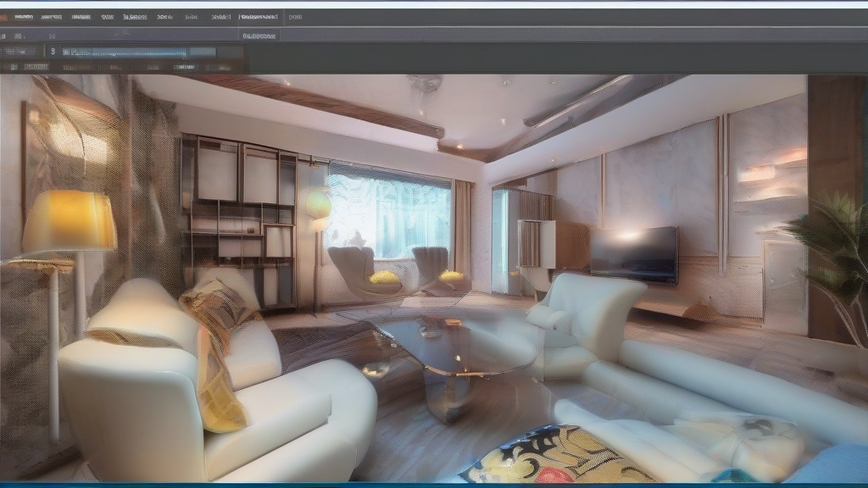This screenshot has width=868, height=488.
Task: Toggle the second item in the bottom toolbar row
Action: tap(38, 66)
